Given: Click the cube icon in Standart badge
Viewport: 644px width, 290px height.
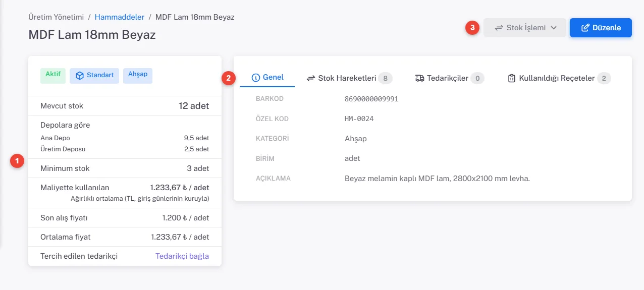Looking at the screenshot, I should coord(79,76).
